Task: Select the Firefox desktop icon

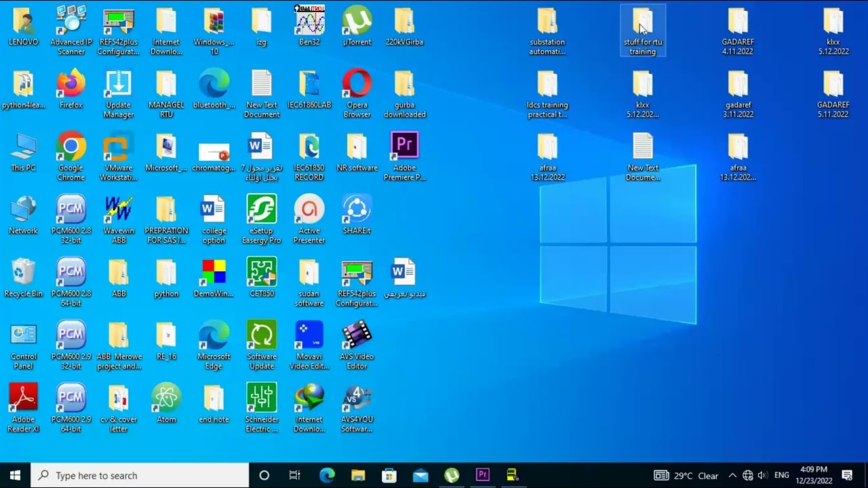Action: pyautogui.click(x=71, y=89)
